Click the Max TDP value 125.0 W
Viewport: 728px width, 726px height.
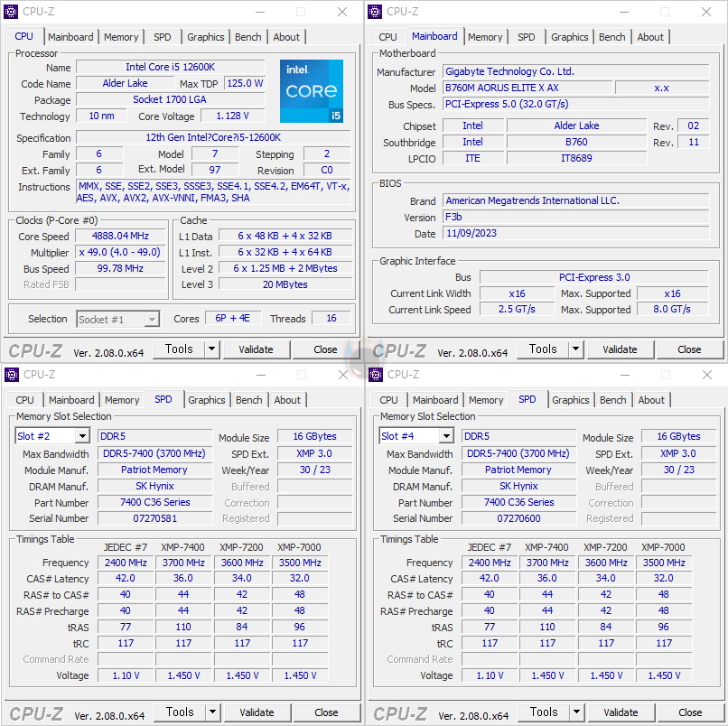245,83
